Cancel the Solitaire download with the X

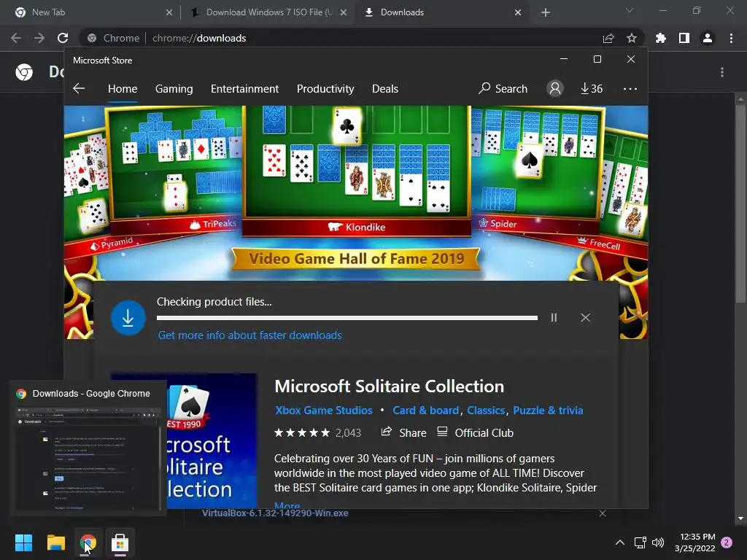pyautogui.click(x=586, y=318)
